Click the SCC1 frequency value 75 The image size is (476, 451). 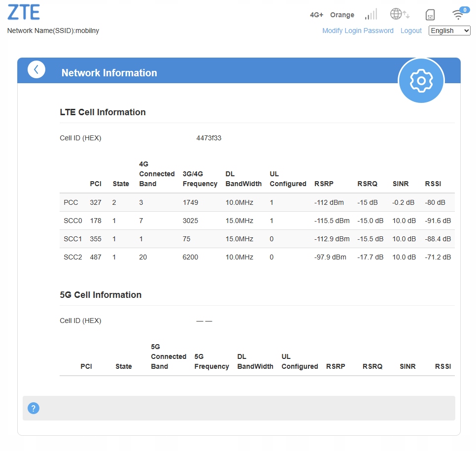pyautogui.click(x=186, y=239)
